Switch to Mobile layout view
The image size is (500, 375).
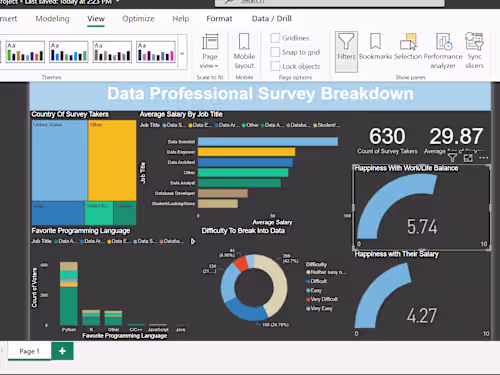pos(244,51)
